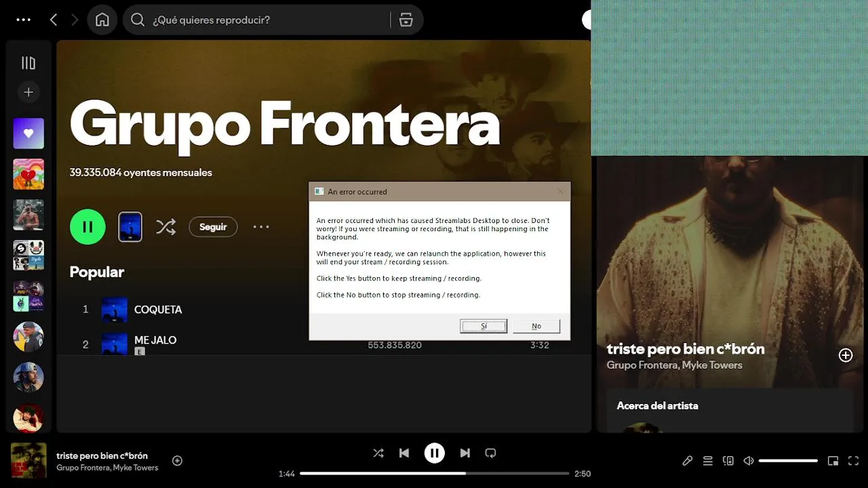Open the COQUETA album cover thumbnail
The width and height of the screenshot is (868, 488).
pyautogui.click(x=115, y=309)
